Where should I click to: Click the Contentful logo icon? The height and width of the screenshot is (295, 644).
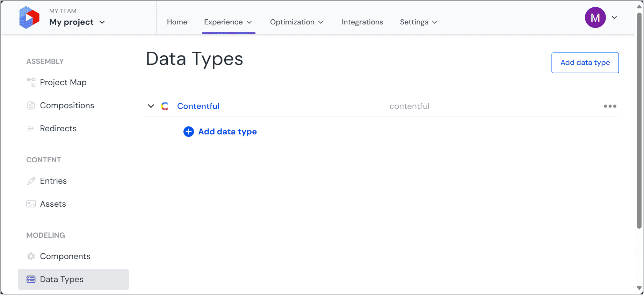[165, 106]
